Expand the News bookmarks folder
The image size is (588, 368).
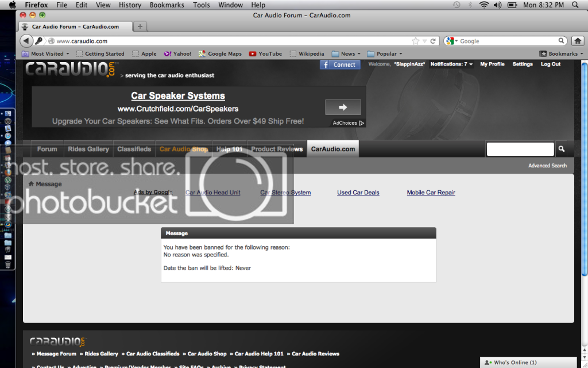[x=346, y=53]
